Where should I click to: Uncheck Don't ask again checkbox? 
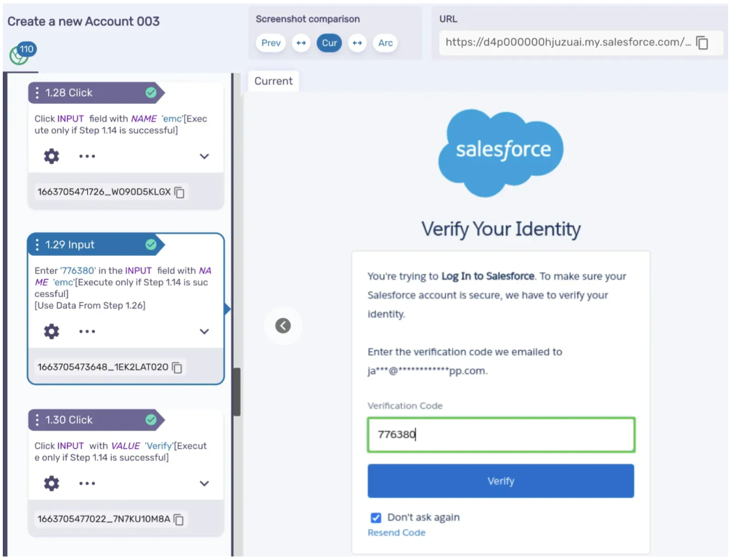click(376, 517)
